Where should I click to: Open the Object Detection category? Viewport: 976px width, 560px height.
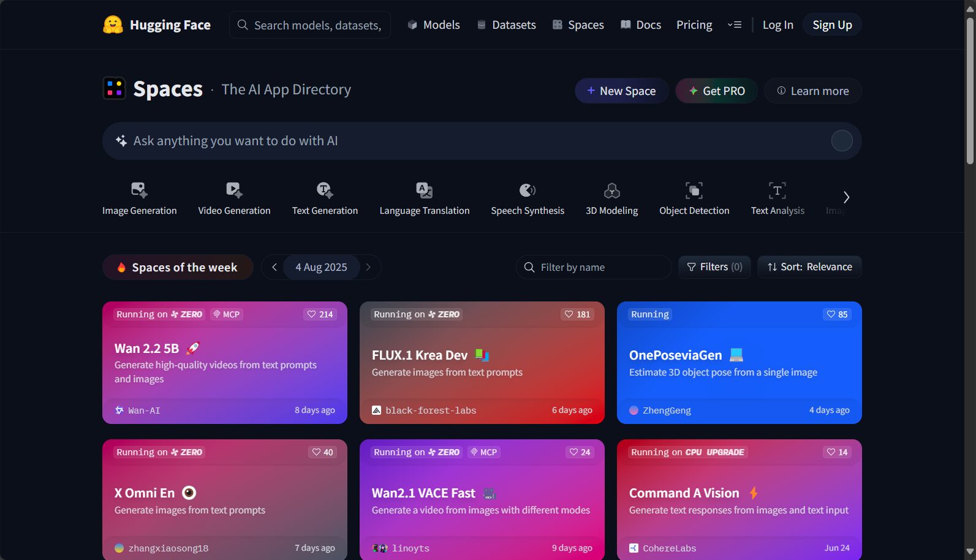[694, 199]
